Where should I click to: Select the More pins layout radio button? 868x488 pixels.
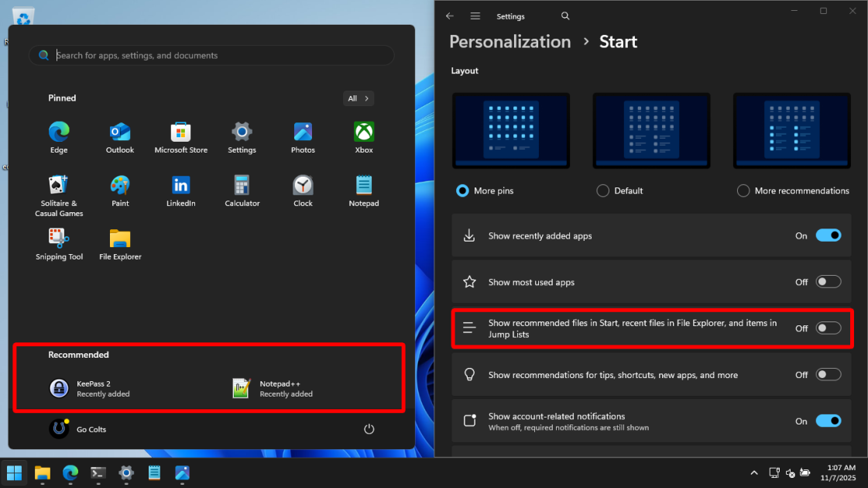coord(462,191)
